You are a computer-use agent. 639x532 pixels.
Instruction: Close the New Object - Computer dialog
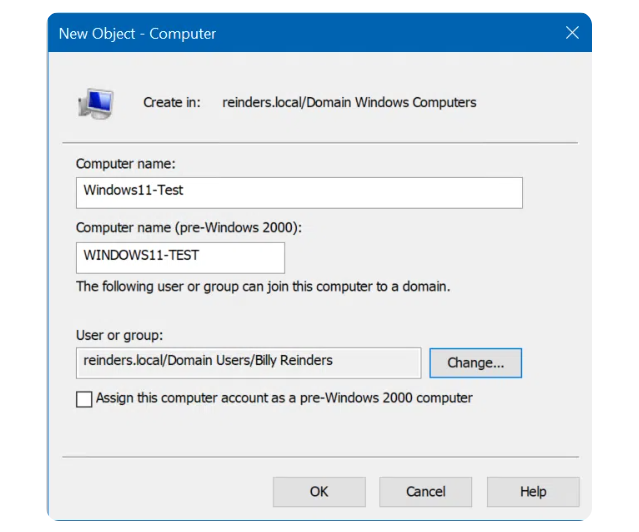pyautogui.click(x=572, y=33)
